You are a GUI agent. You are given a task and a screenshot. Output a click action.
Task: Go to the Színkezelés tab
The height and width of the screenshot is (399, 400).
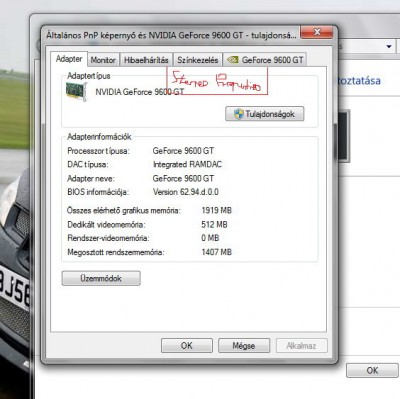(x=198, y=60)
